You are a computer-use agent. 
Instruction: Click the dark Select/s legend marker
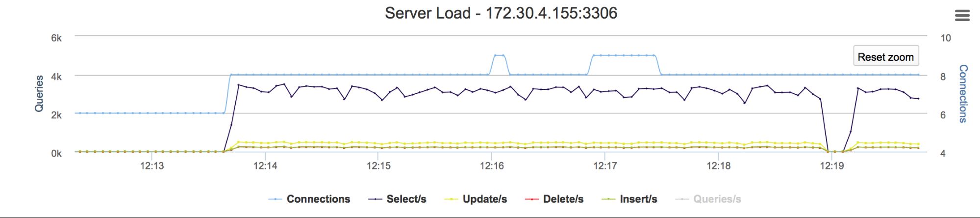click(375, 199)
